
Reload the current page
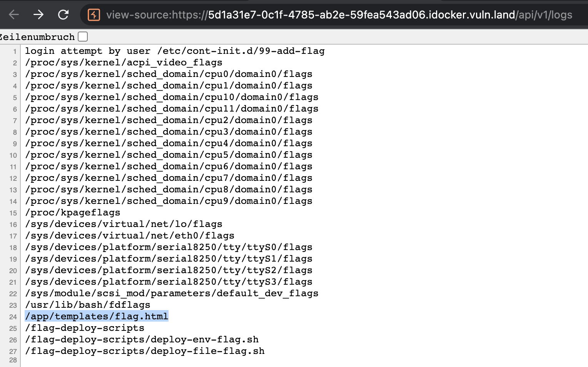click(x=63, y=15)
